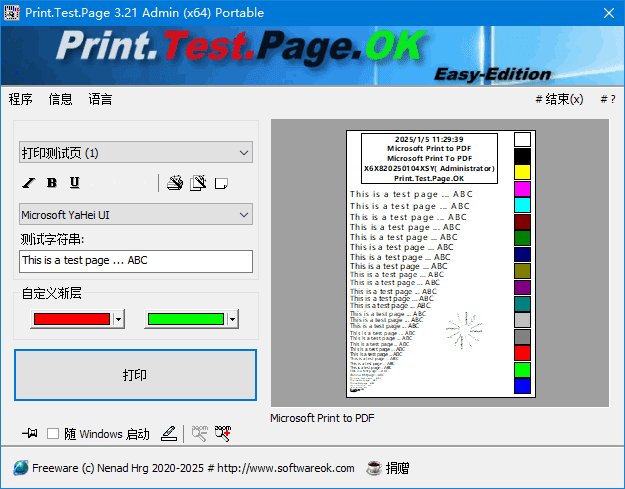Screen dimensions: 625x489
Task: Click the pin icon beside the startup checkbox
Action: [x=29, y=433]
